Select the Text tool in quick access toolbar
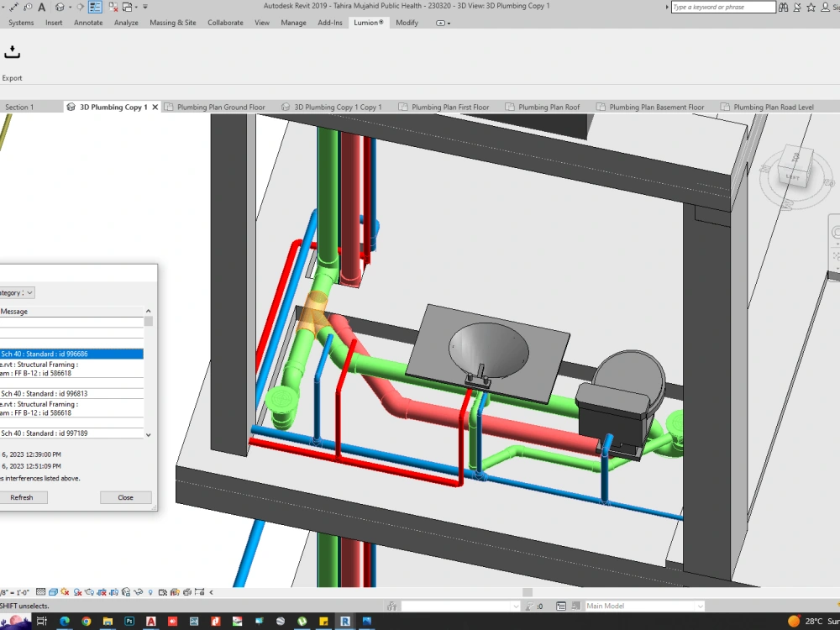Viewport: 840px width, 630px height. click(42, 7)
